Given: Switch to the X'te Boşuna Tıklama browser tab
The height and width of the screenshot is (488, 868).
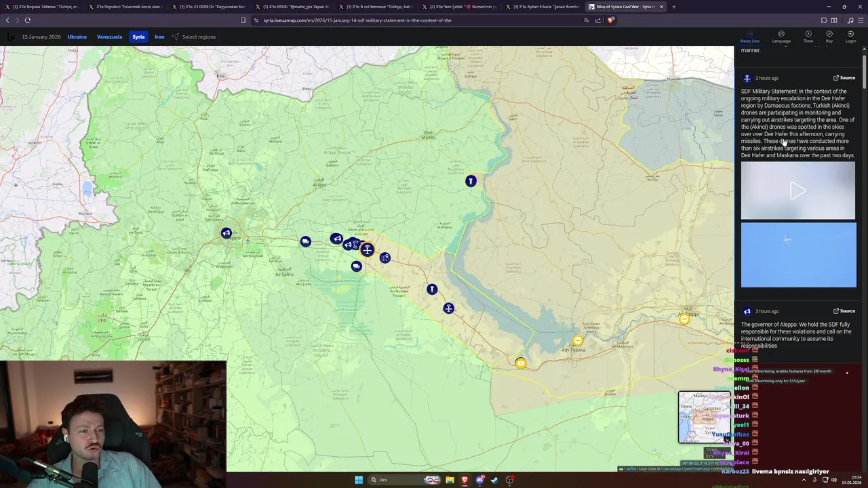Looking at the screenshot, I should click(x=42, y=7).
